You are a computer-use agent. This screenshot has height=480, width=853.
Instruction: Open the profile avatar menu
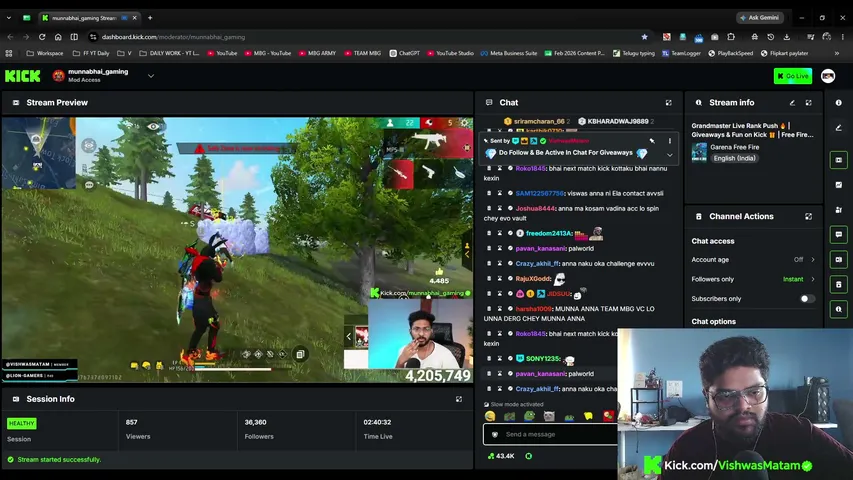pyautogui.click(x=828, y=76)
